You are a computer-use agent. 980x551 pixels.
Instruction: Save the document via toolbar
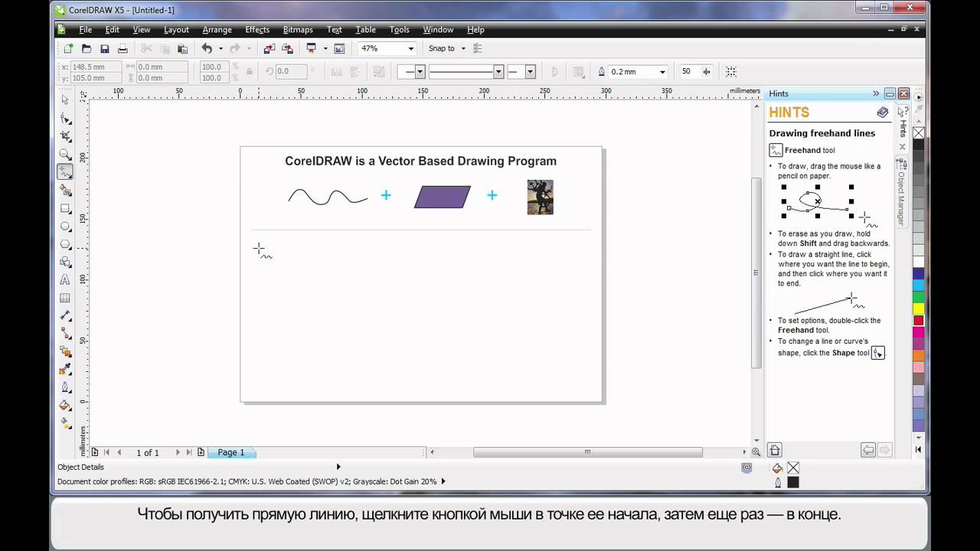[105, 48]
